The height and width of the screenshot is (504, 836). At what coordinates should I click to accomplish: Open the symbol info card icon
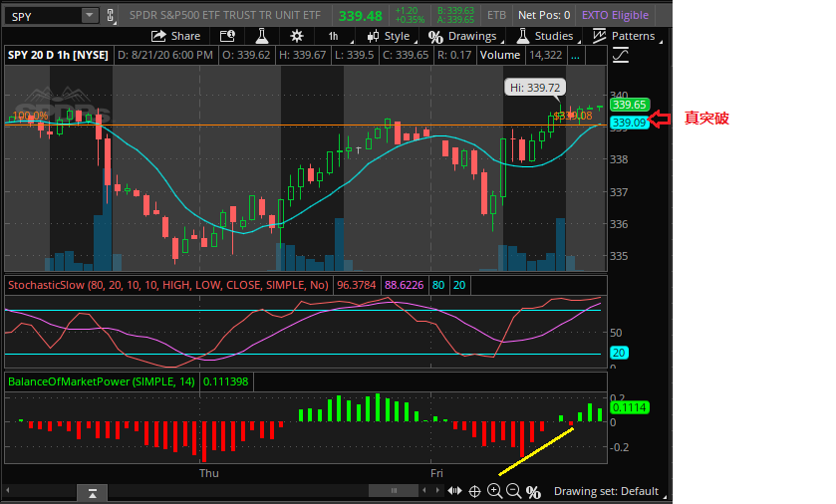227,36
